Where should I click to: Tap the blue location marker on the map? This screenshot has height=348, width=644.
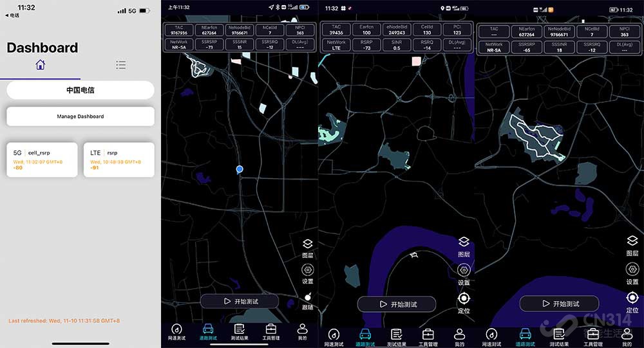click(240, 169)
